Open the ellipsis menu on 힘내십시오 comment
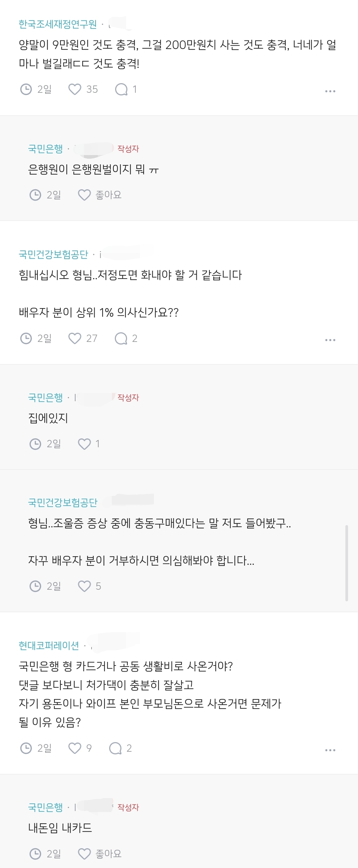 click(330, 340)
